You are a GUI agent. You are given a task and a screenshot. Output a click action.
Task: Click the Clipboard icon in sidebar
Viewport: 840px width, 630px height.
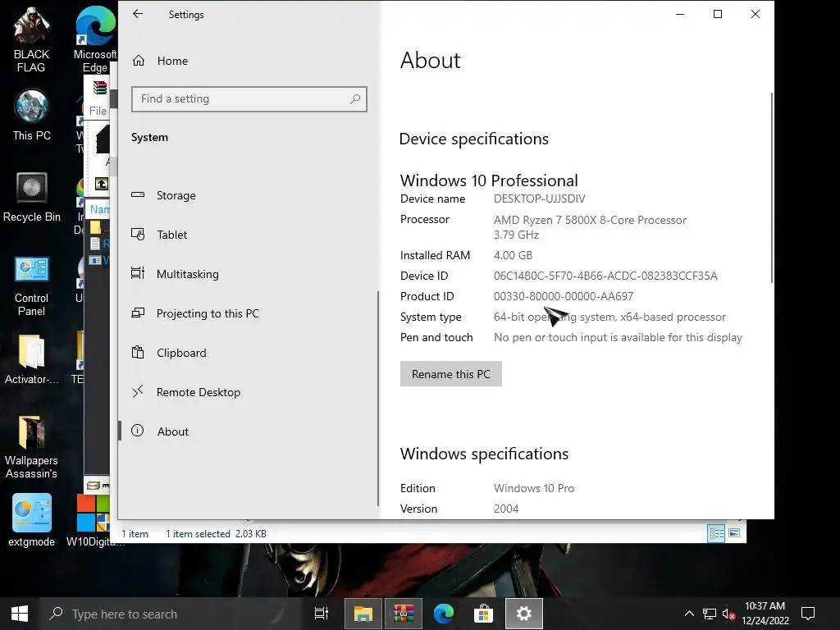[x=138, y=352]
